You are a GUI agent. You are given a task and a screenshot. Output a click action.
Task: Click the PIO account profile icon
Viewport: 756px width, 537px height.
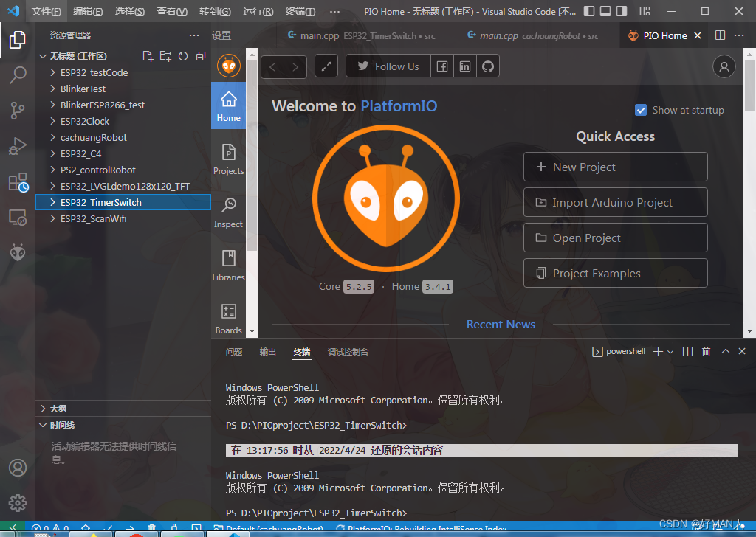click(724, 67)
